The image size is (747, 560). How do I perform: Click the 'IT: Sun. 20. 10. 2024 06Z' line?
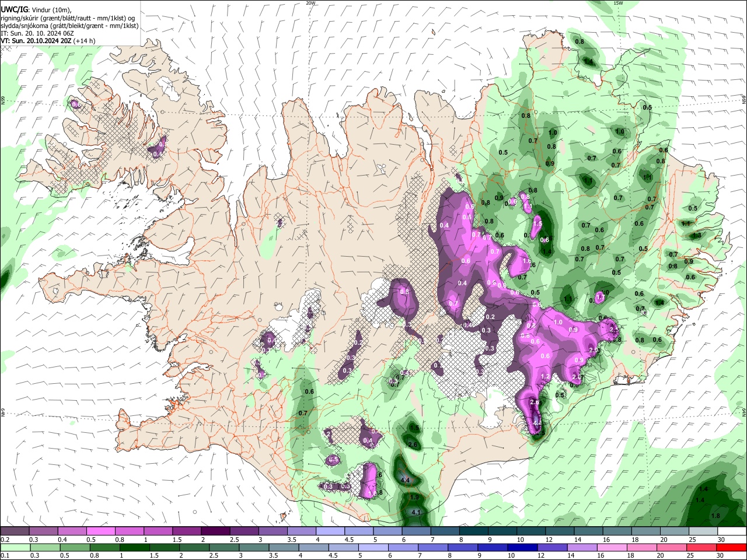point(37,33)
